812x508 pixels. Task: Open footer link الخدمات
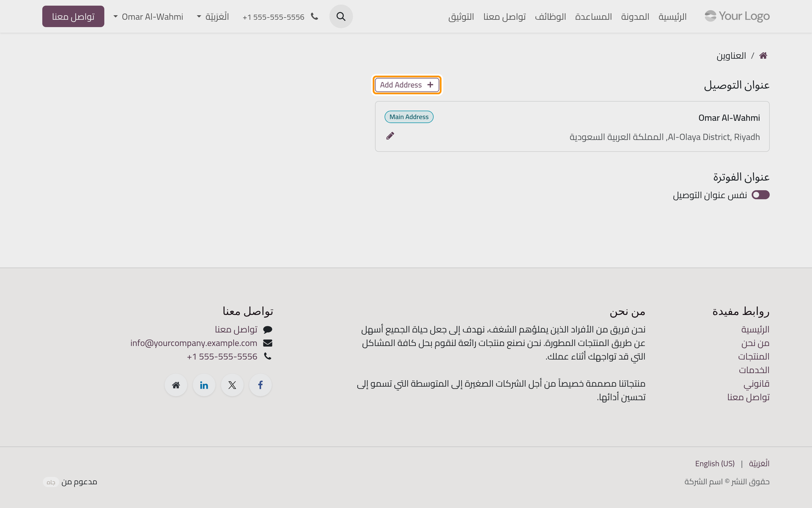754,370
